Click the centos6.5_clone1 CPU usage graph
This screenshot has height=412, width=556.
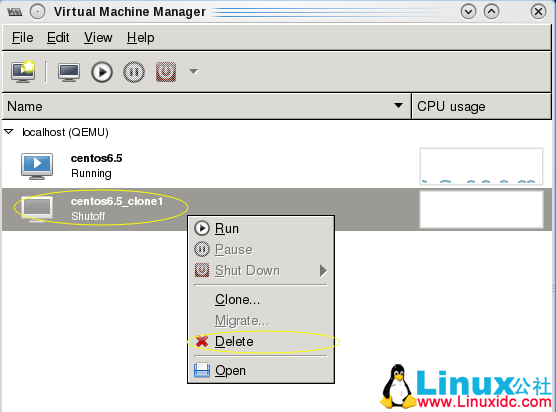[x=481, y=209]
